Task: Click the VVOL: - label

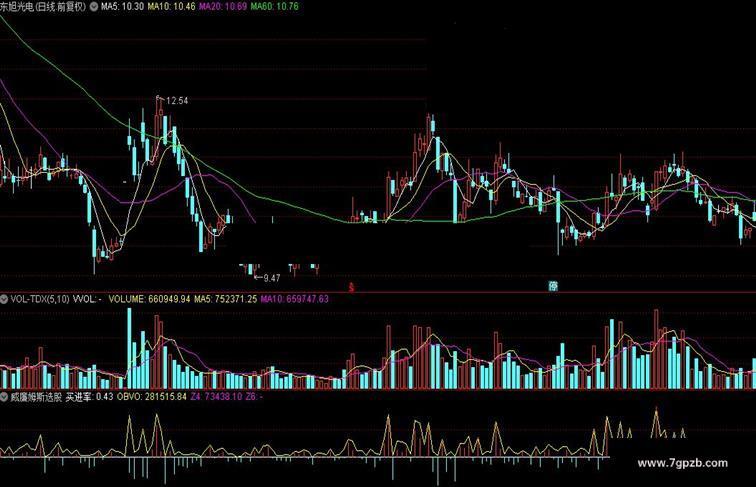Action: coord(87,299)
